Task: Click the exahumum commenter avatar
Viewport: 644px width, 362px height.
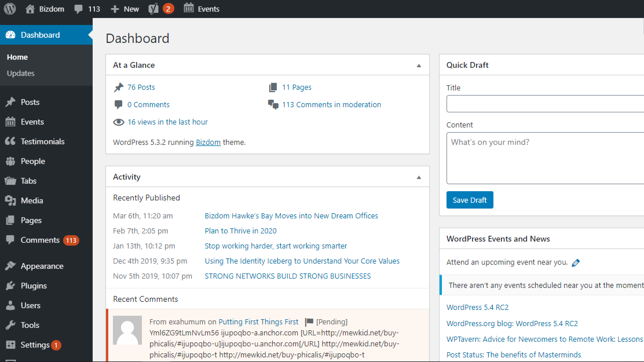Action: coord(127,330)
